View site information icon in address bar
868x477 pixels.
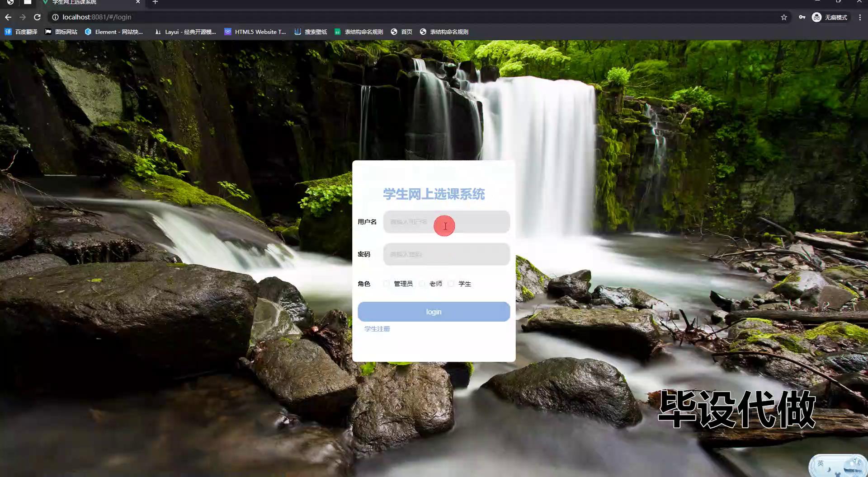tap(55, 17)
